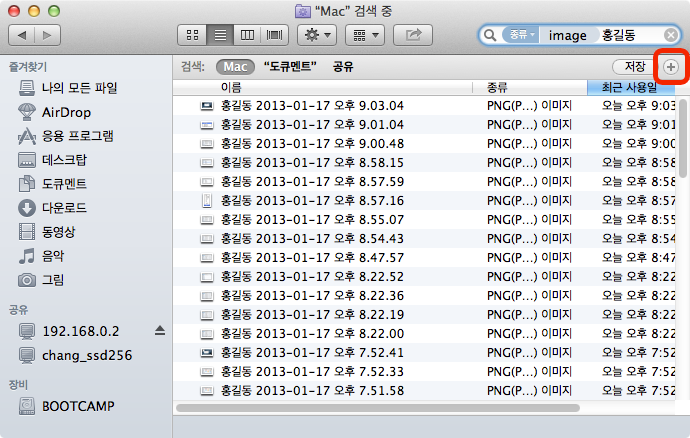
Task: Click the 응용 프로그램 icon
Action: tap(26, 136)
